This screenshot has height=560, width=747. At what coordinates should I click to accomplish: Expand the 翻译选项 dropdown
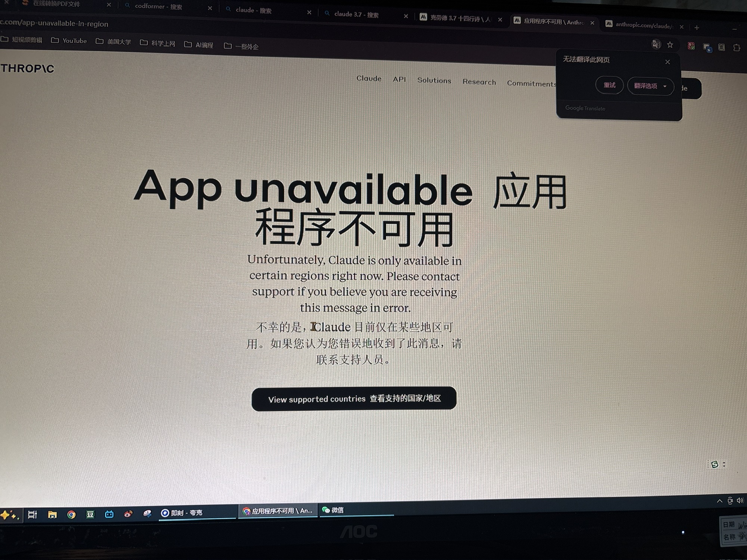click(x=650, y=86)
